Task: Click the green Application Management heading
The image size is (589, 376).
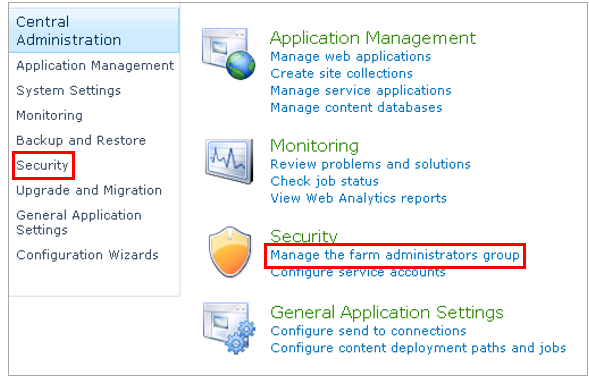Action: coord(373,38)
